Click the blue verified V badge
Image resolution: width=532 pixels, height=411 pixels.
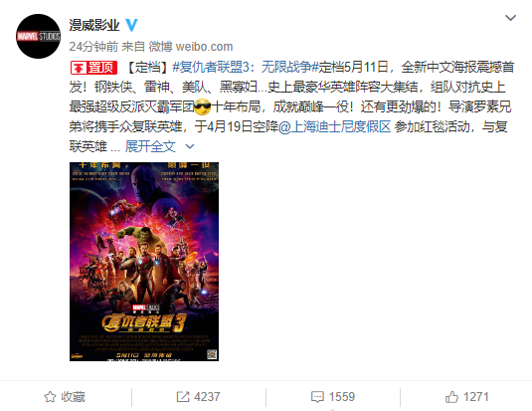[131, 25]
